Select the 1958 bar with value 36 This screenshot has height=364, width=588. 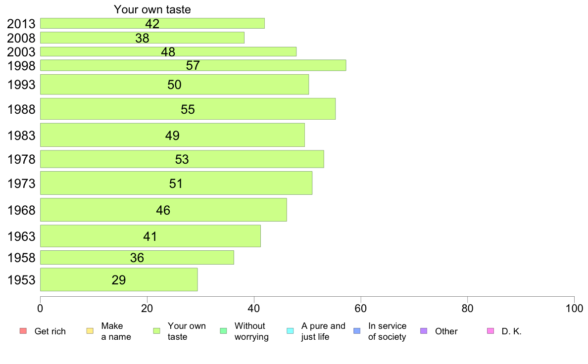(x=137, y=258)
